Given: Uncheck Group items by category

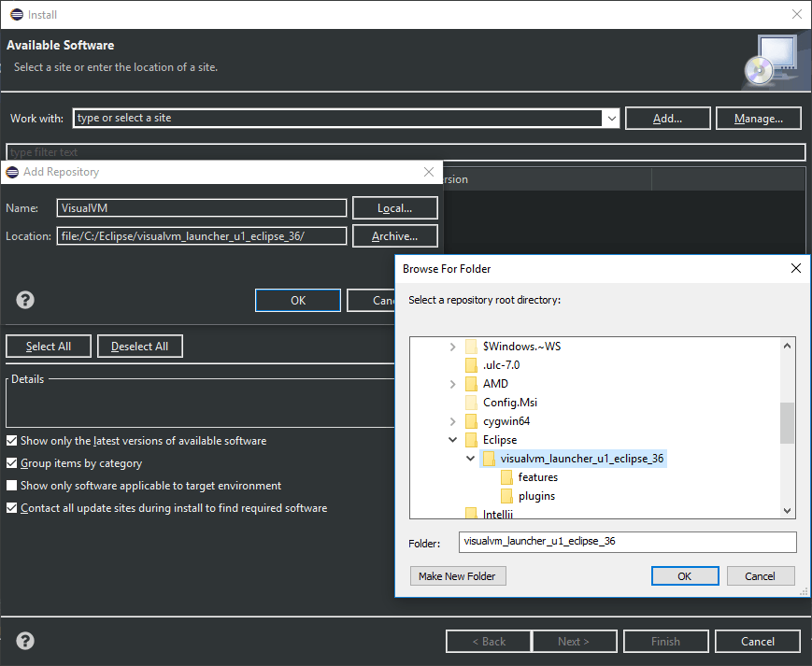Looking at the screenshot, I should click(x=12, y=463).
